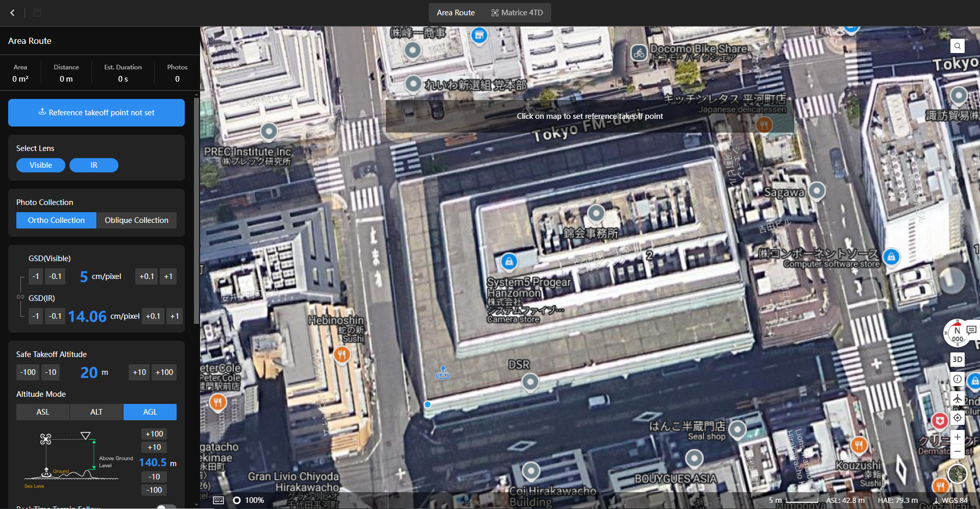Lower Safe Takeoff Altitude by 100
Viewport: 980px width, 509px height.
pos(28,372)
